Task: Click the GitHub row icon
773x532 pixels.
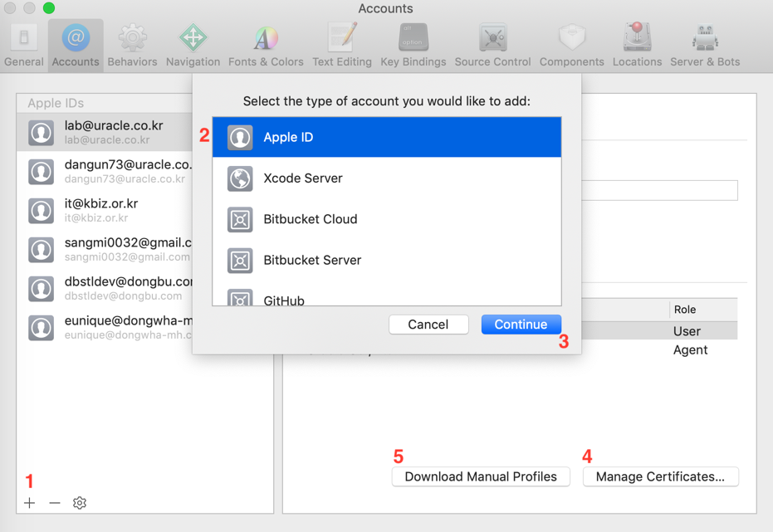Action: tap(240, 297)
